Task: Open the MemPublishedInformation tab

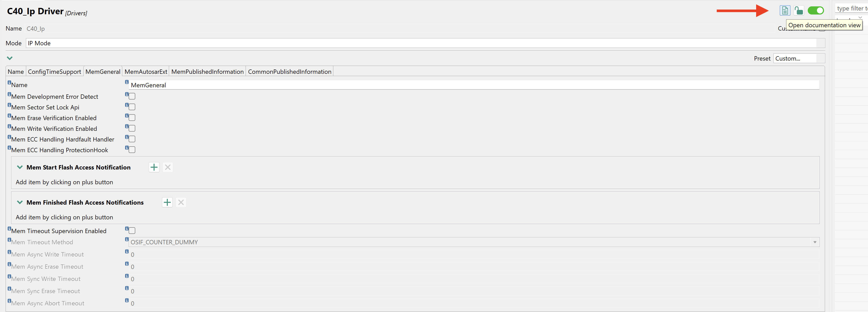Action: click(207, 72)
